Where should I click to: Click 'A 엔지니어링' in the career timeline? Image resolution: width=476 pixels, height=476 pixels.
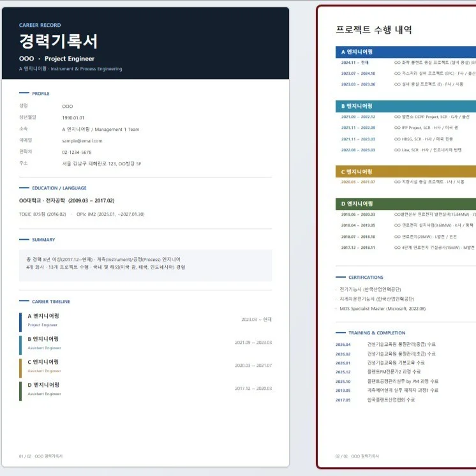tap(43, 316)
